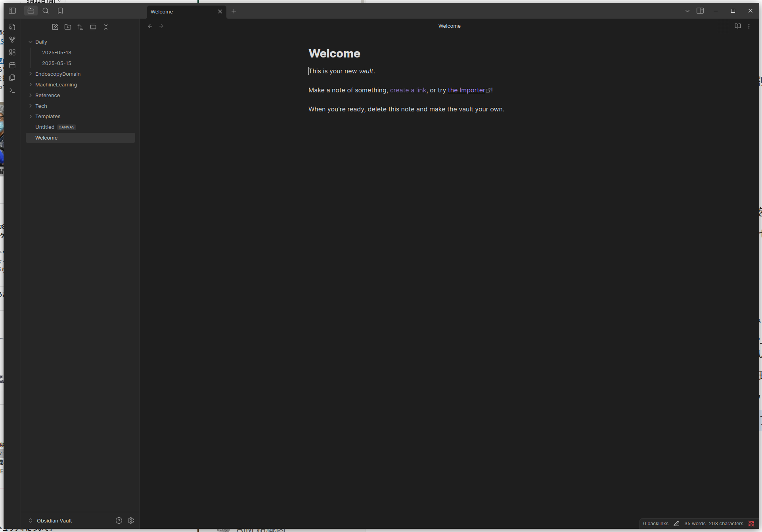Screen dimensions: 762x532
Task: Change the sort order of files
Action: point(80,27)
